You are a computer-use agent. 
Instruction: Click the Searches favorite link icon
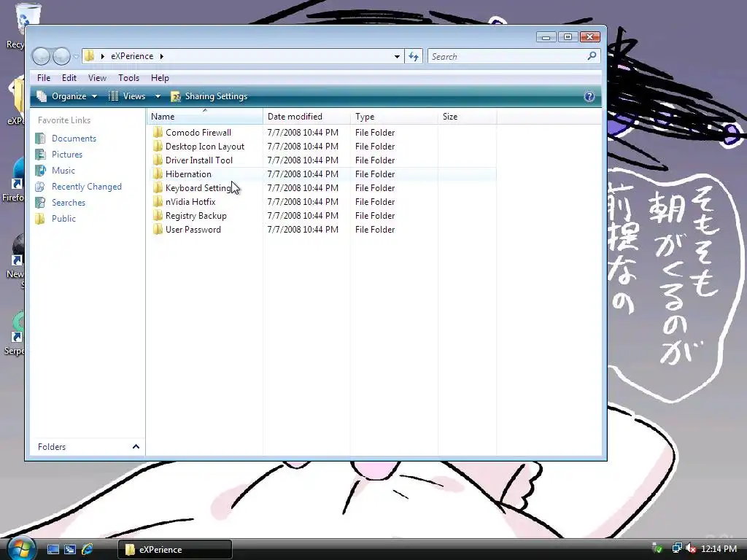41,203
